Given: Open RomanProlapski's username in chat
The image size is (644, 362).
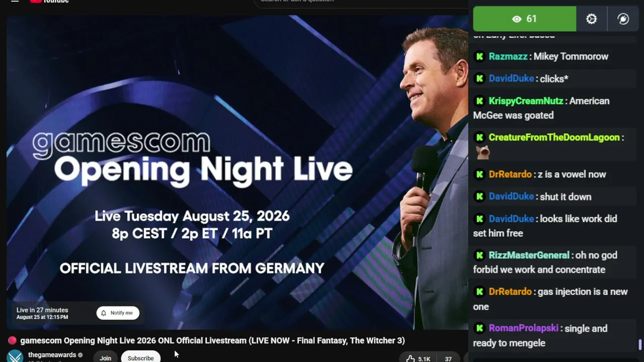Looking at the screenshot, I should (524, 328).
